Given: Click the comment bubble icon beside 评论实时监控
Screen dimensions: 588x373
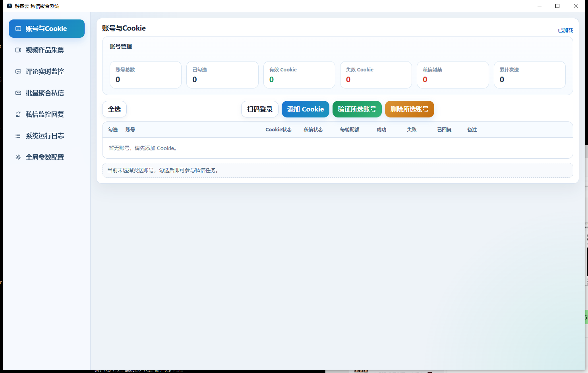Looking at the screenshot, I should point(18,71).
